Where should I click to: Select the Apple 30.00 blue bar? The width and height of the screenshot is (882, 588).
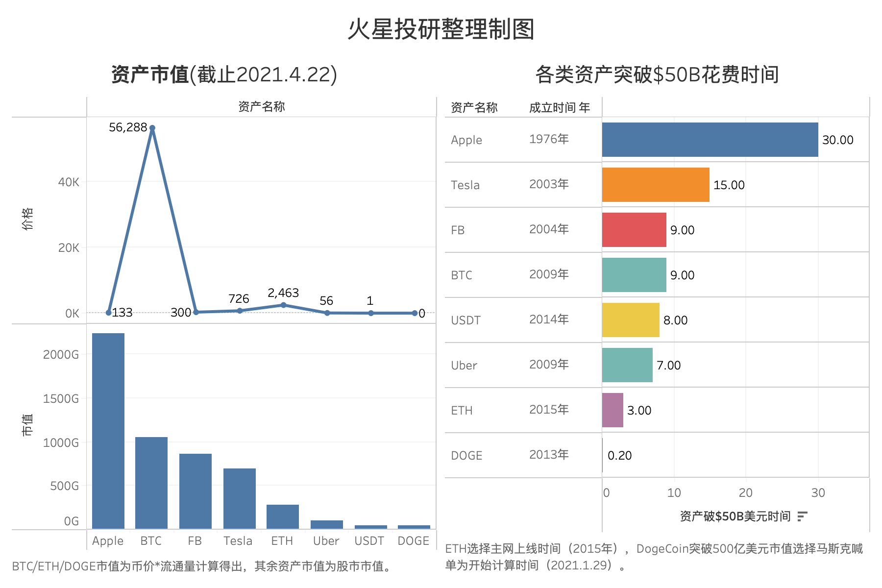710,140
